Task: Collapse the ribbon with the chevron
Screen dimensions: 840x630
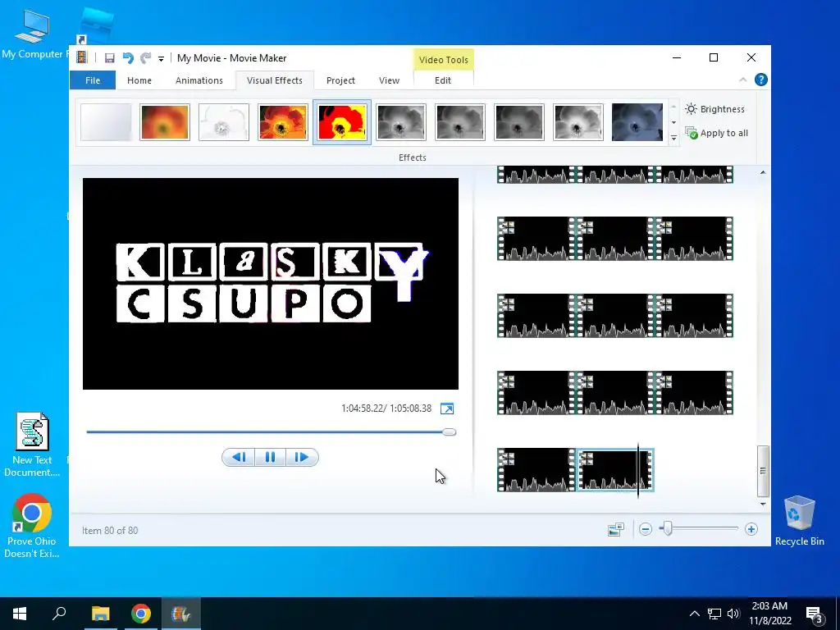Action: (x=743, y=80)
